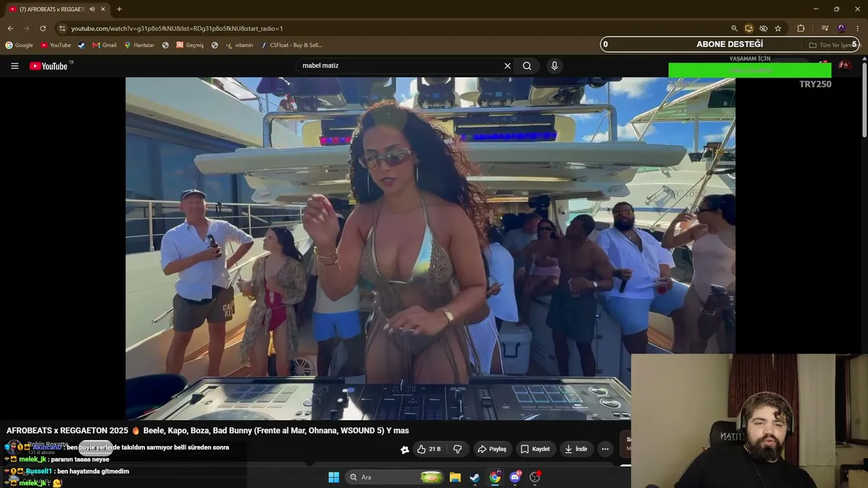Image resolution: width=868 pixels, height=488 pixels.
Task: Mute the tab via its audio icon
Action: [92, 9]
